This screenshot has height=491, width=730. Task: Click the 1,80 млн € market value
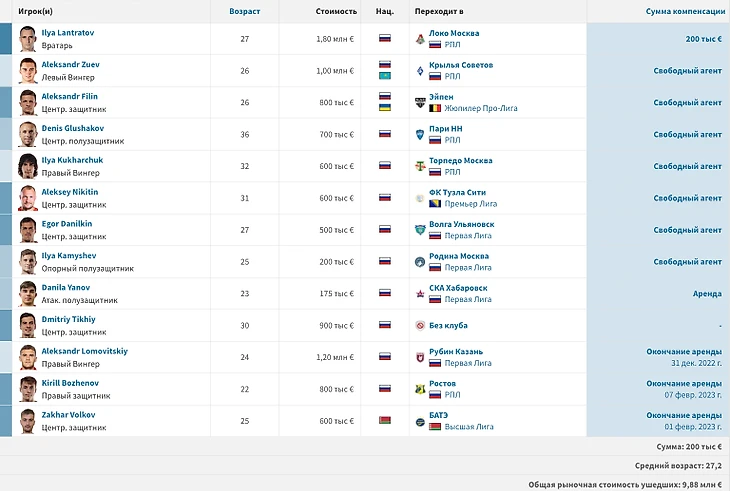(335, 39)
